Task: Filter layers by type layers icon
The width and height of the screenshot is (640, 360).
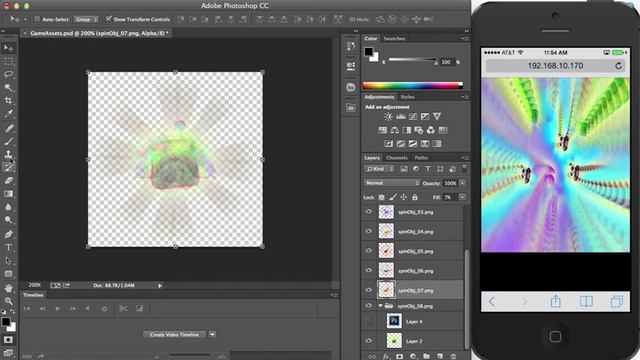Action: 428,169
